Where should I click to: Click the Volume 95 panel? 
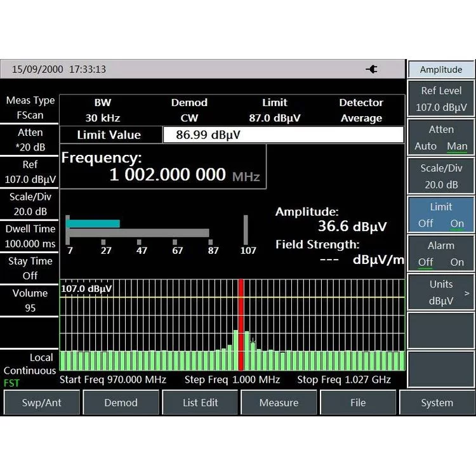coord(30,301)
